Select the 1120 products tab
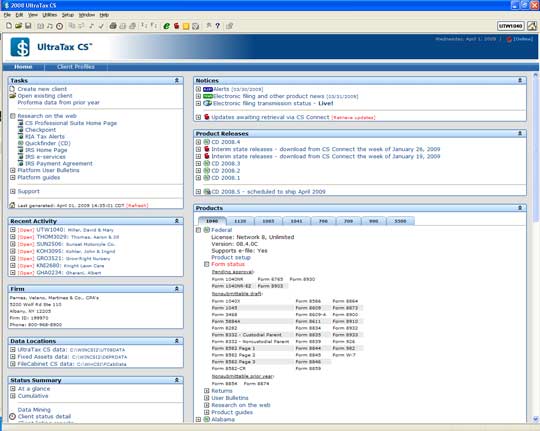 tap(240, 221)
